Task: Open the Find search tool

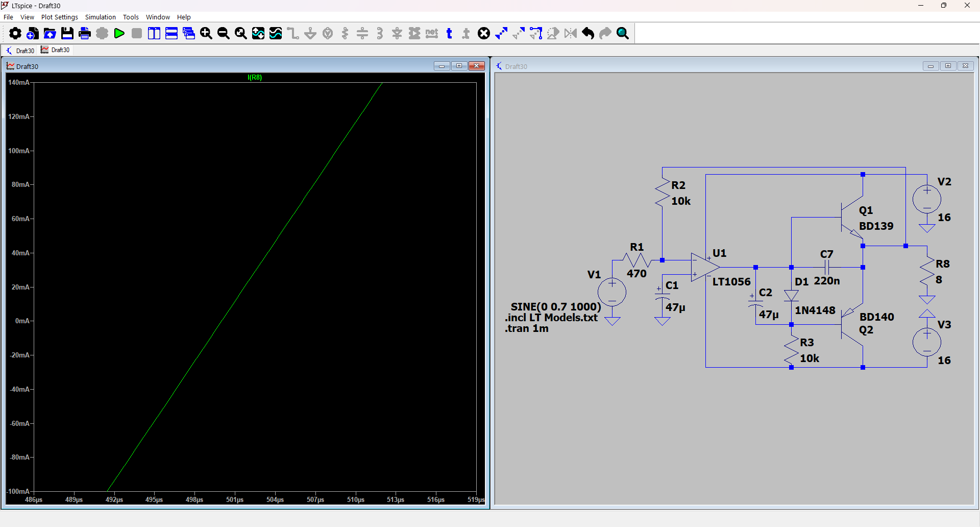Action: click(623, 34)
